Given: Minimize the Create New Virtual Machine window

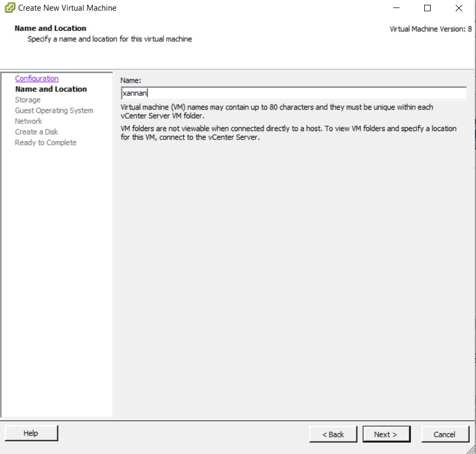Looking at the screenshot, I should coord(396,8).
